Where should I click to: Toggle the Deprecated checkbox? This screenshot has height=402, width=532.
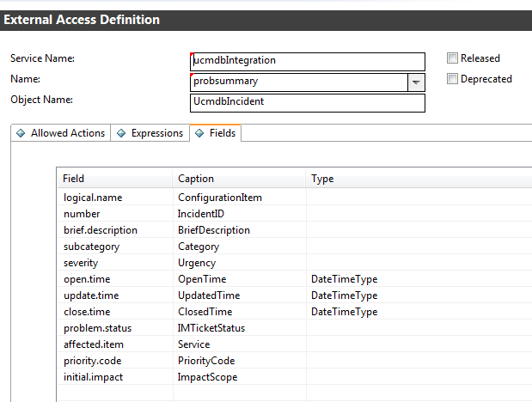[452, 79]
